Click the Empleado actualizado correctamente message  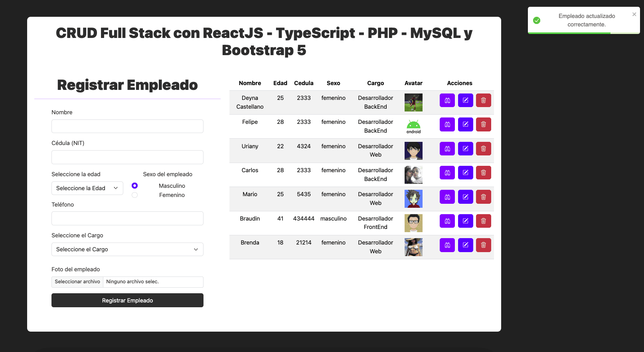click(x=587, y=20)
